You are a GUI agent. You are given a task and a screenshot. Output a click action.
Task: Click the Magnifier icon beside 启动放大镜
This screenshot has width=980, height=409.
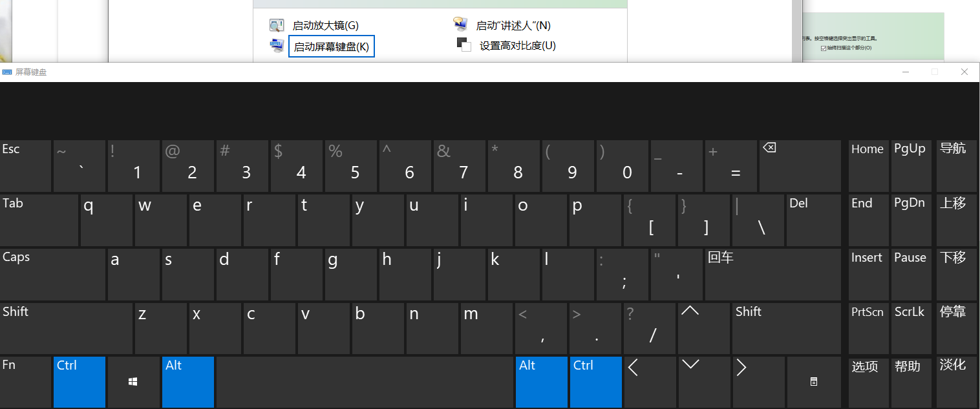(277, 26)
